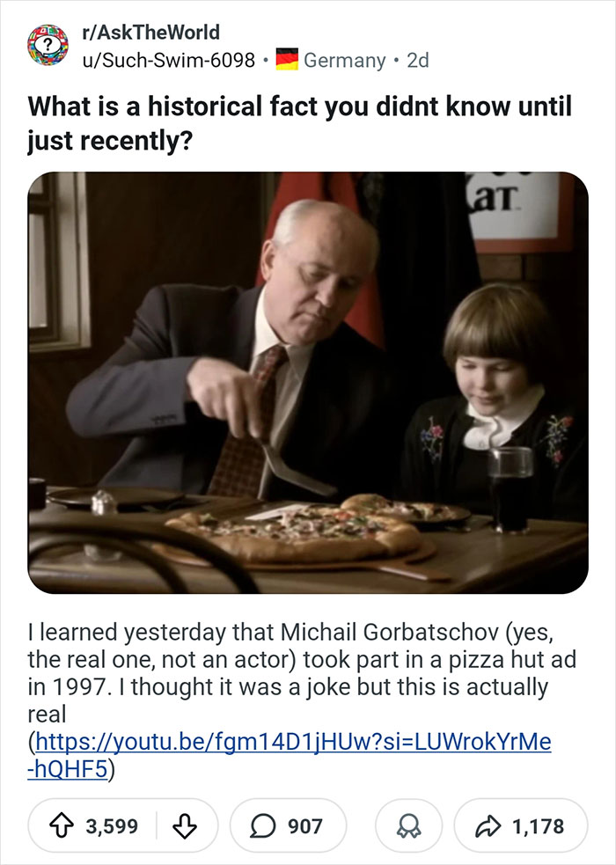The width and height of the screenshot is (616, 865).
Task: Open the r/AskTheWorld subreddit link
Action: tap(150, 33)
